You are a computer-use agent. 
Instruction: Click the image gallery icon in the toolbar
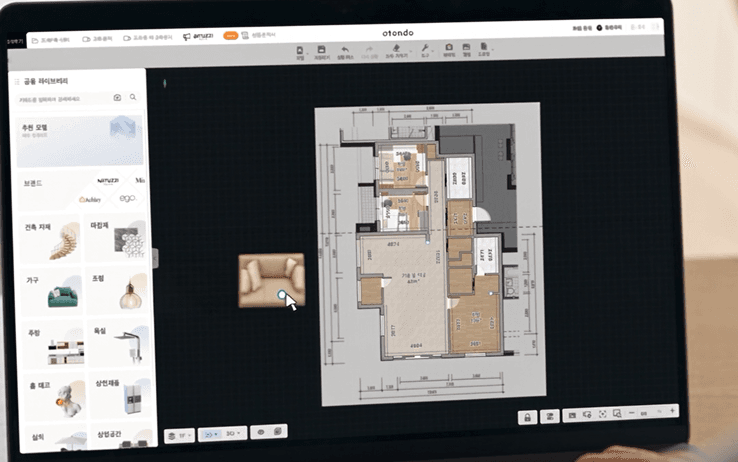[466, 47]
